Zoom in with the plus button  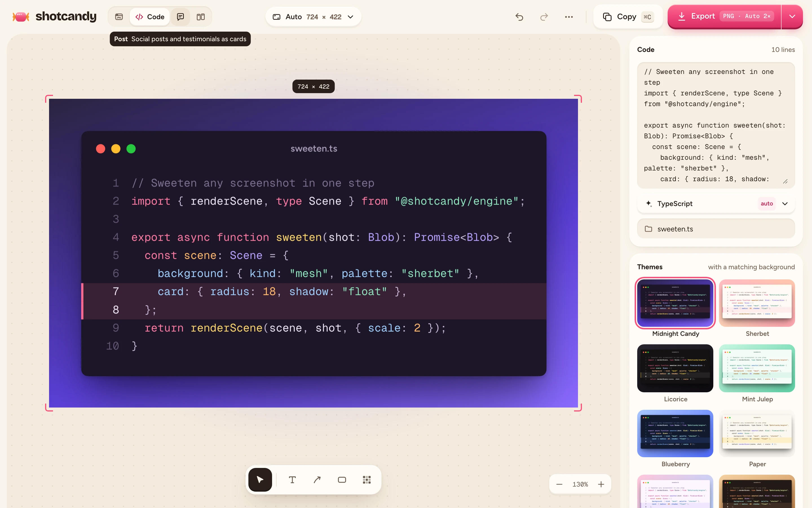601,484
